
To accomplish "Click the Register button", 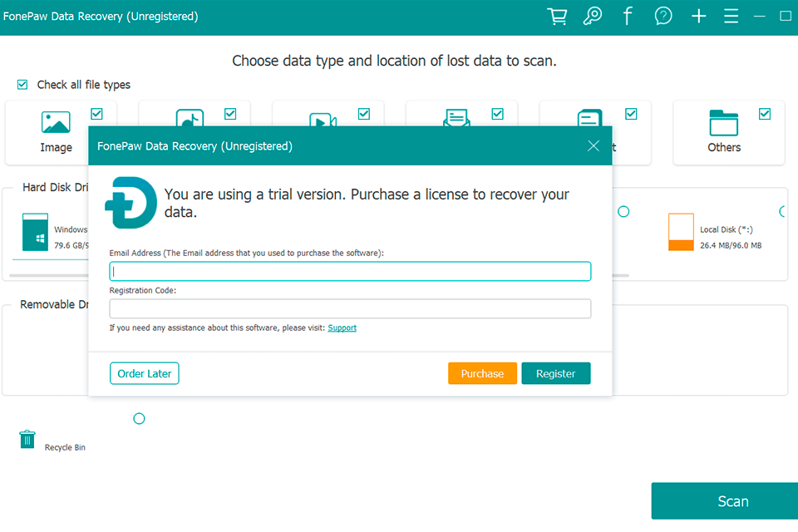I will 555,373.
